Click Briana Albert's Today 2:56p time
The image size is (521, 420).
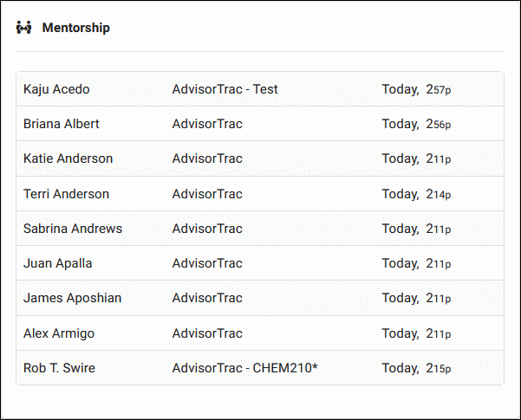[x=416, y=124]
